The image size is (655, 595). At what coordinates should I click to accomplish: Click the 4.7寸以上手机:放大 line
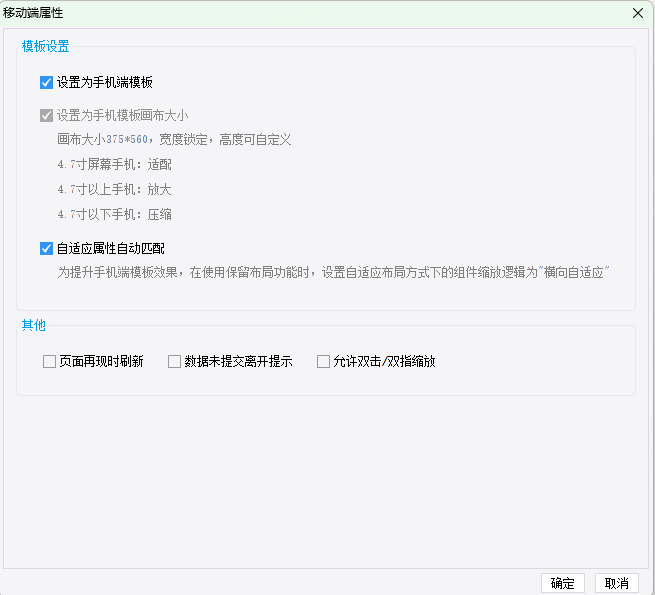[114, 190]
